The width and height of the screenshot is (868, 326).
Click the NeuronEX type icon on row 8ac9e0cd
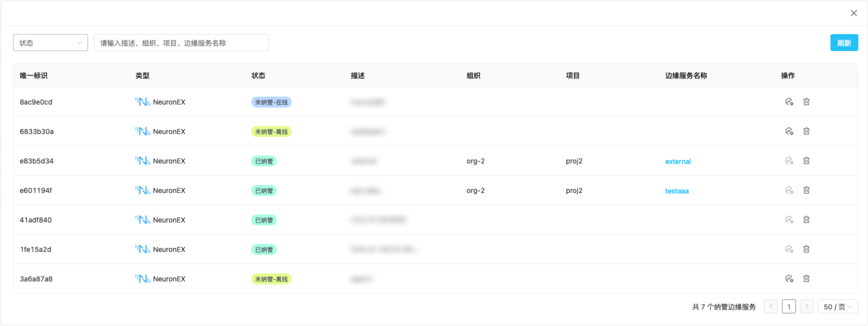(x=143, y=101)
